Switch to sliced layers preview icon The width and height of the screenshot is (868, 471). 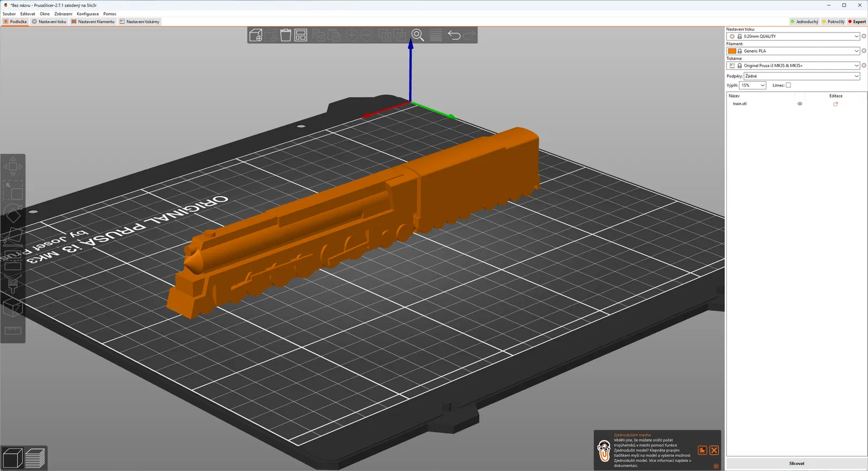click(35, 458)
